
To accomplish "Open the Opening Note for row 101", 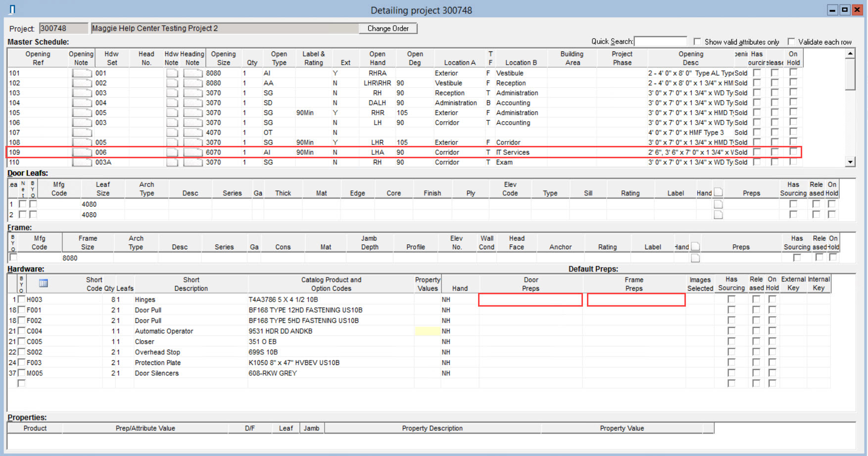I will point(82,73).
